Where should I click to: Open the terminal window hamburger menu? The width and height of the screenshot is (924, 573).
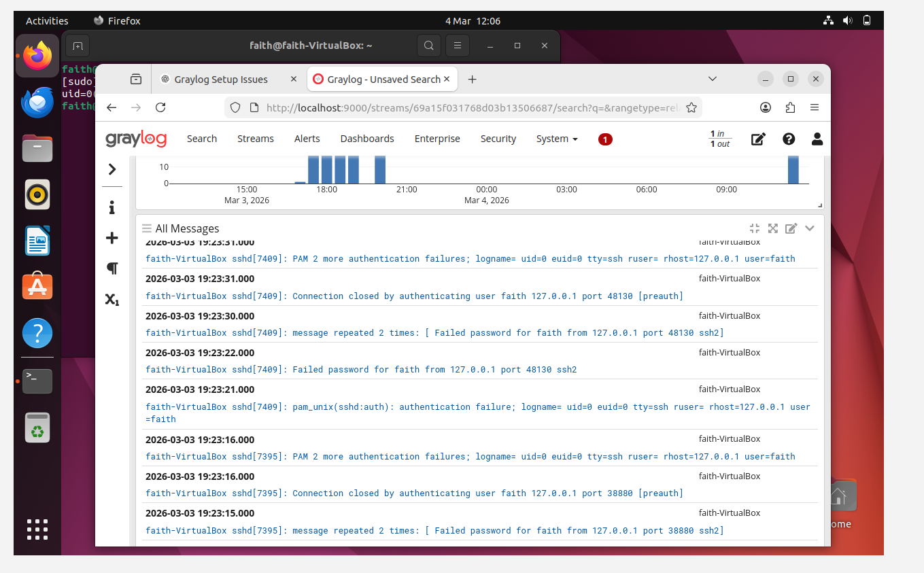click(458, 46)
